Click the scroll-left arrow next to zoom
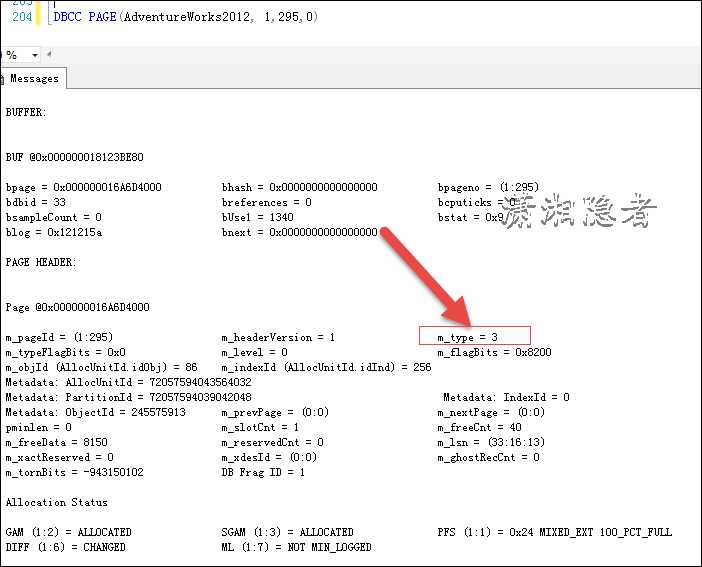 [x=49, y=55]
